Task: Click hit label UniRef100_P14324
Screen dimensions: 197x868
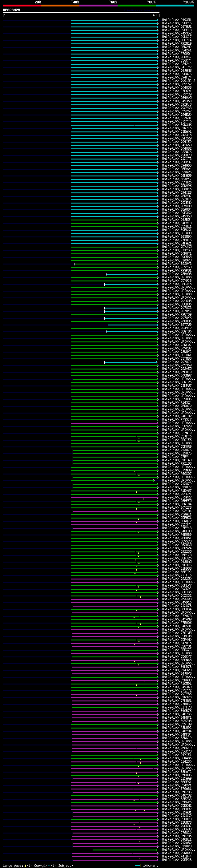Action: [177, 403]
